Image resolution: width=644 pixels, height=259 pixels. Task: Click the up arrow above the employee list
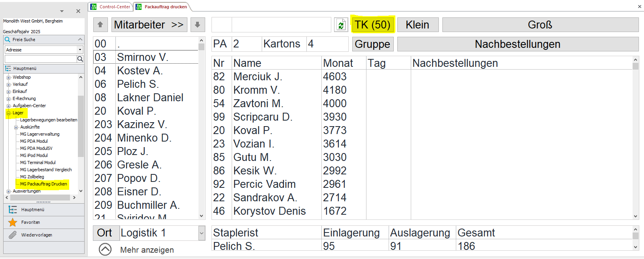point(100,25)
